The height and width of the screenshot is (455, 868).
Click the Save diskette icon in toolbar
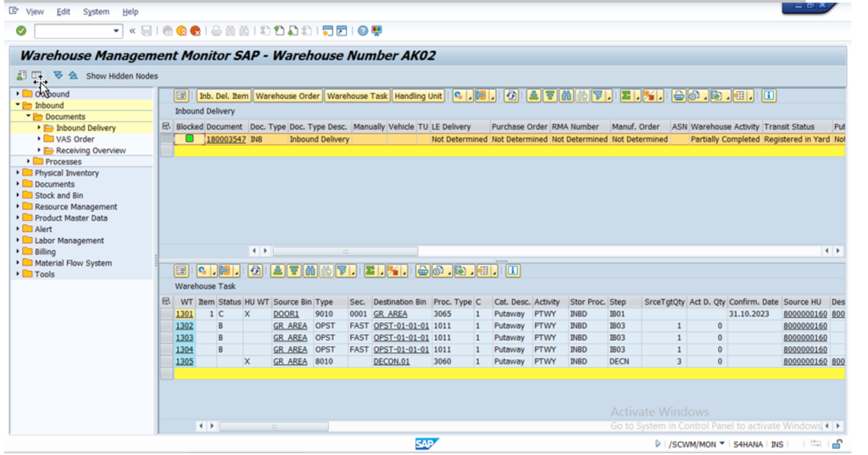[x=146, y=31]
